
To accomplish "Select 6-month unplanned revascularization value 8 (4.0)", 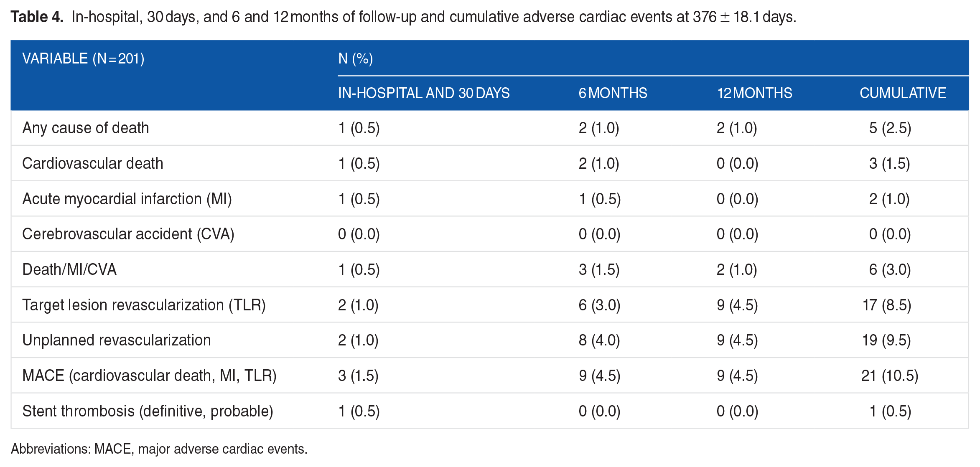I will click(599, 340).
